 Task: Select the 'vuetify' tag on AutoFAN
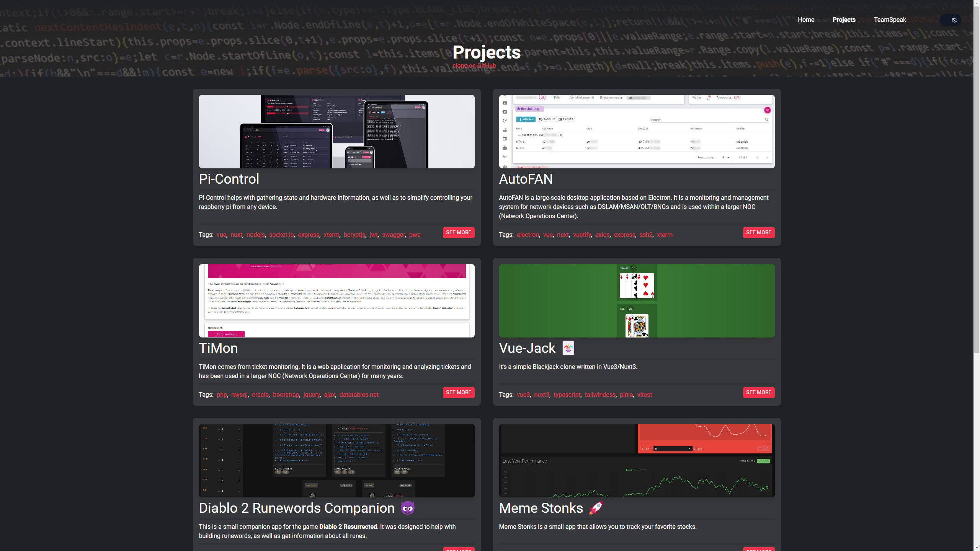(x=581, y=235)
